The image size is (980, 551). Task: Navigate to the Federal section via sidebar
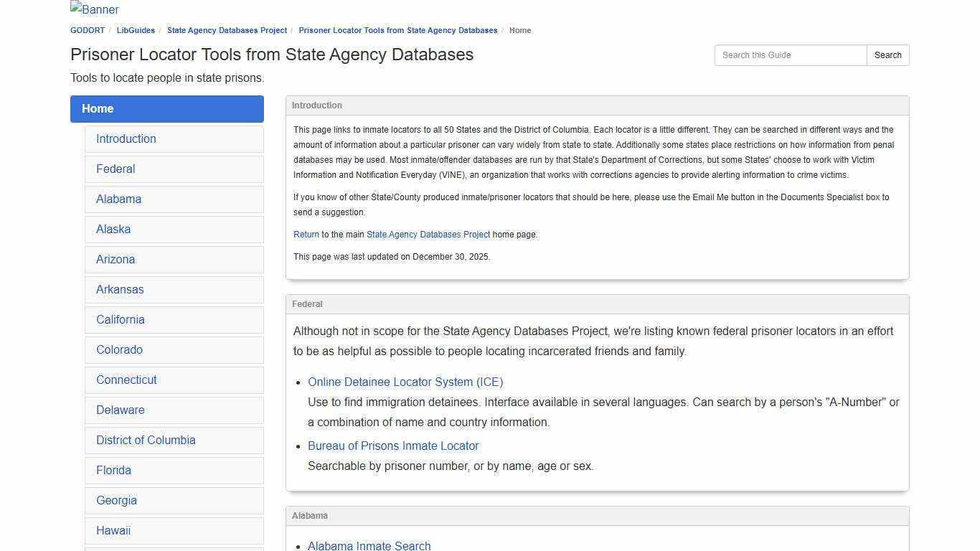116,169
